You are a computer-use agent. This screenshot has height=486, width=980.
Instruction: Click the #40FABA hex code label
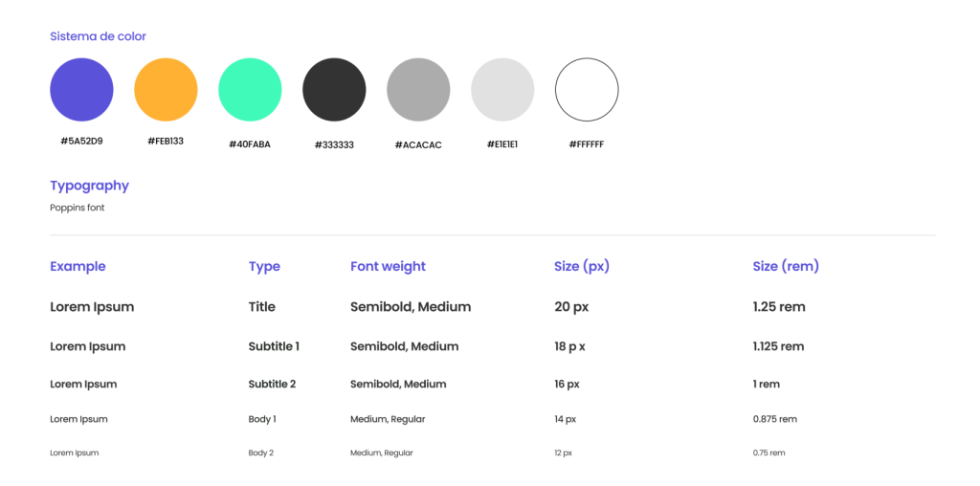pyautogui.click(x=250, y=144)
